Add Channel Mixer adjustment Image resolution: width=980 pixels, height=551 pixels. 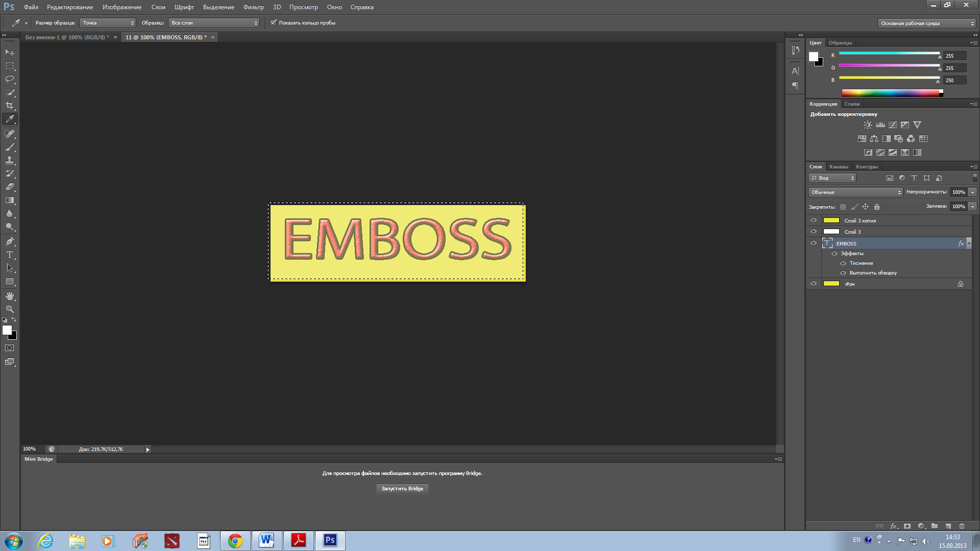(911, 139)
